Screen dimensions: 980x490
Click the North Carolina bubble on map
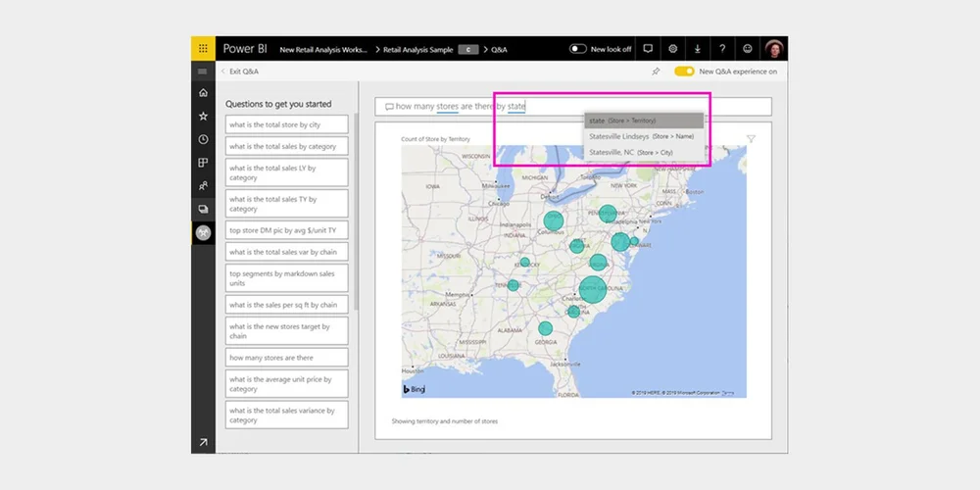coord(593,289)
